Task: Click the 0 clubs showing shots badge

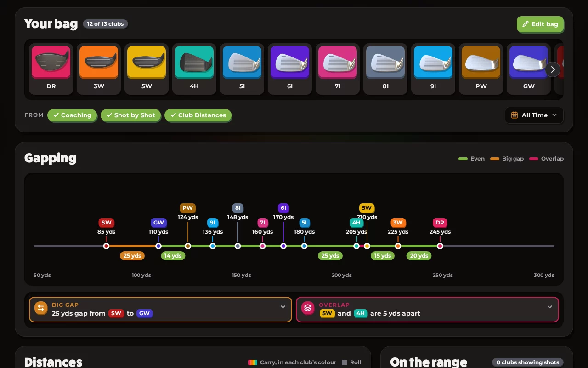Action: tap(528, 362)
